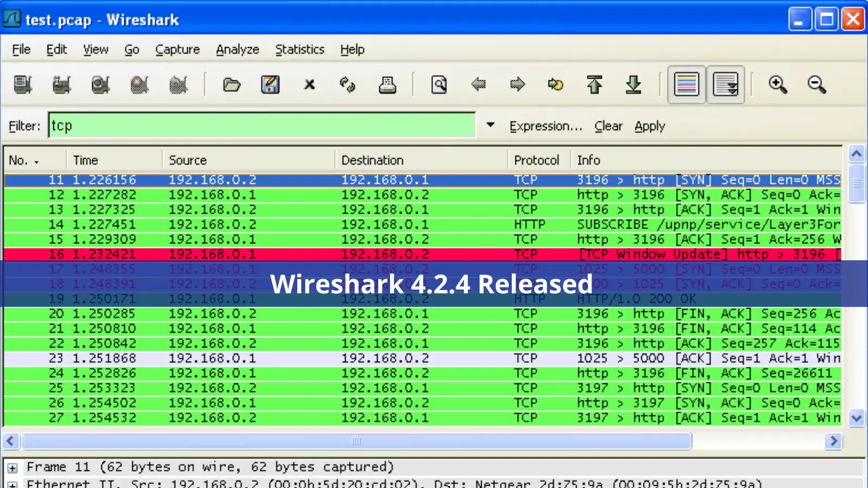Select packet 12 SYN, ACK row
Image resolution: width=868 pixels, height=488 pixels.
point(423,195)
